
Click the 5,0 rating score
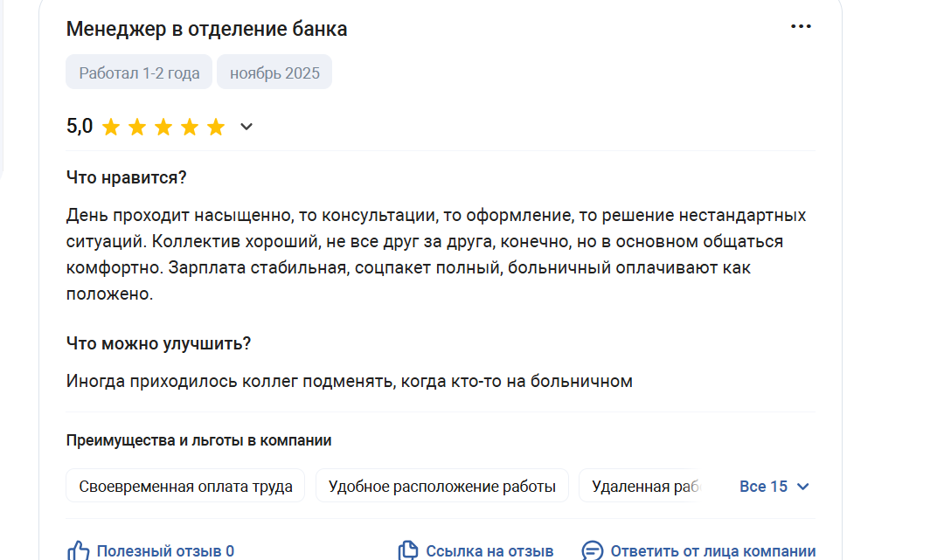(80, 127)
